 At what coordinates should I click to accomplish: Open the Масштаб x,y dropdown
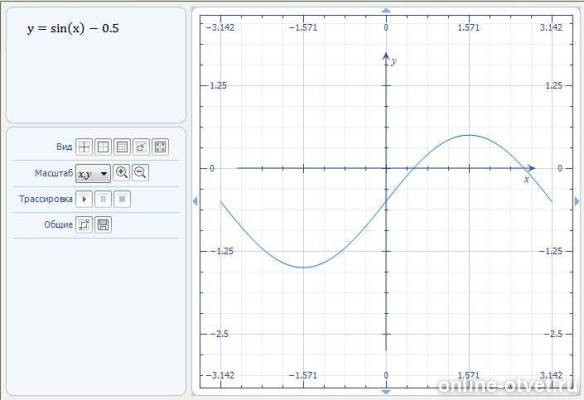click(x=93, y=173)
